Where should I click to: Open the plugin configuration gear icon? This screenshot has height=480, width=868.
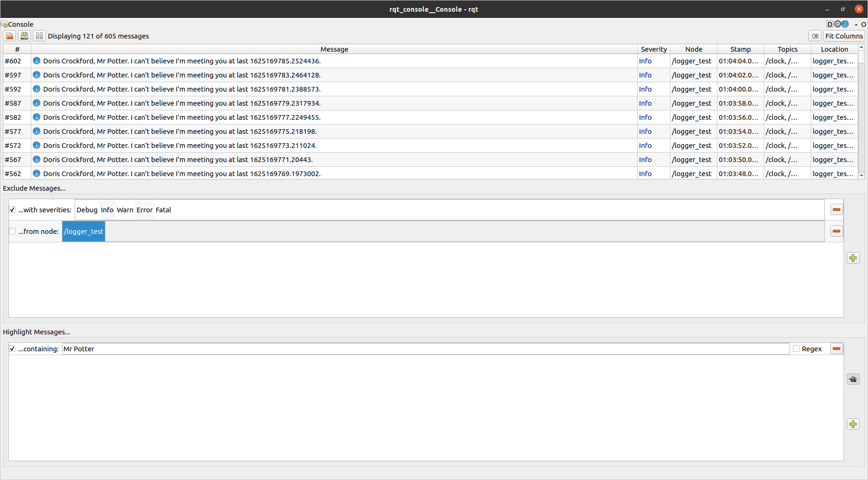click(x=838, y=24)
